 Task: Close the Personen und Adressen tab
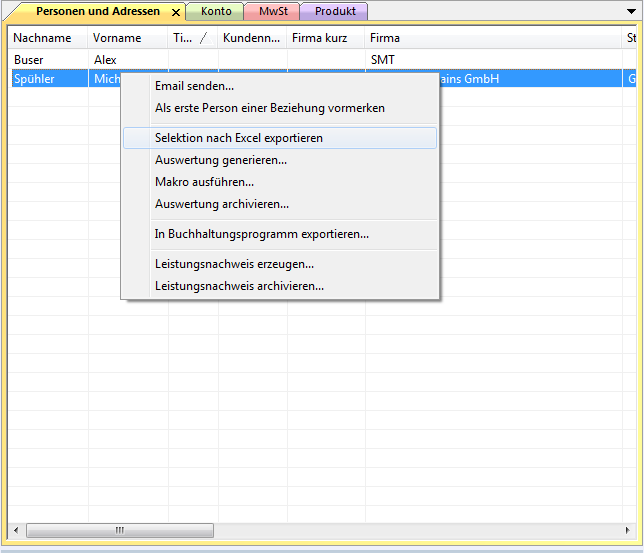click(x=176, y=12)
